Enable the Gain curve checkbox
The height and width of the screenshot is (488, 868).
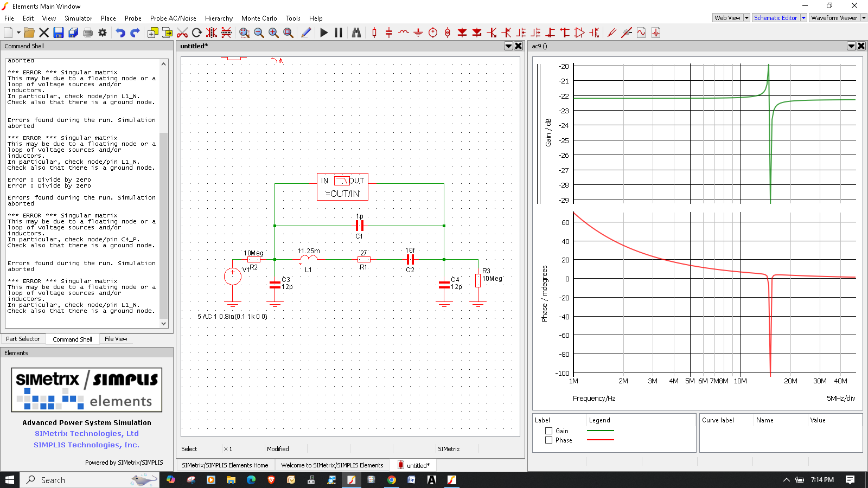[548, 431]
